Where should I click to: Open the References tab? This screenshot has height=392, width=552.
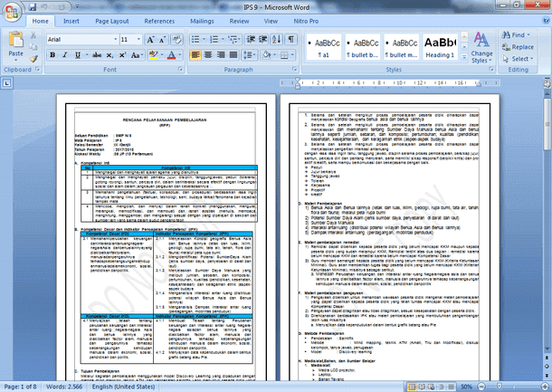[x=159, y=21]
